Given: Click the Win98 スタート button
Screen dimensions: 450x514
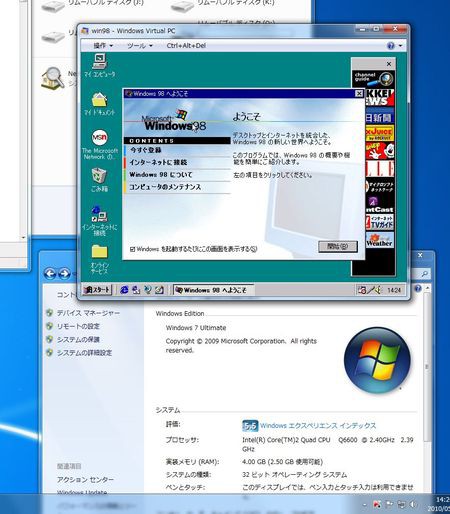Looking at the screenshot, I should point(97,290).
